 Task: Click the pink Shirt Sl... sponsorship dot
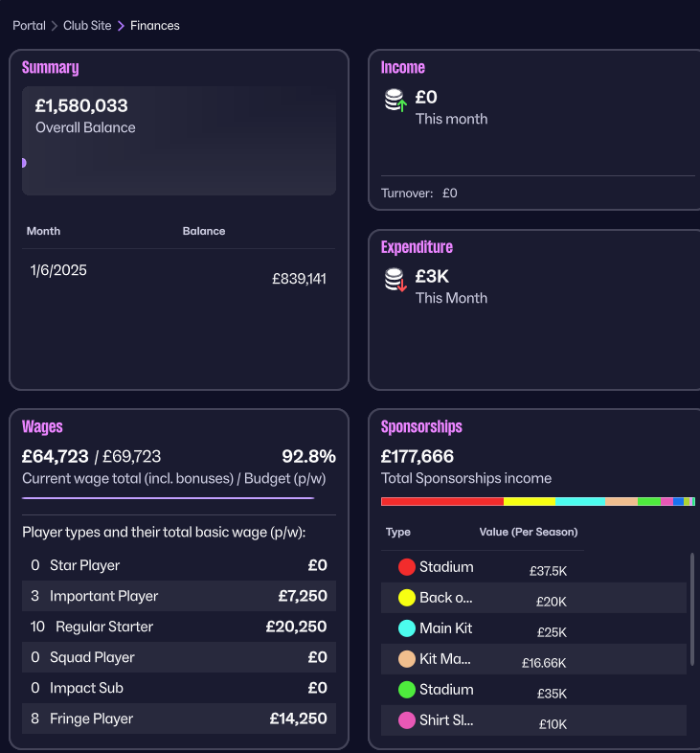407,720
